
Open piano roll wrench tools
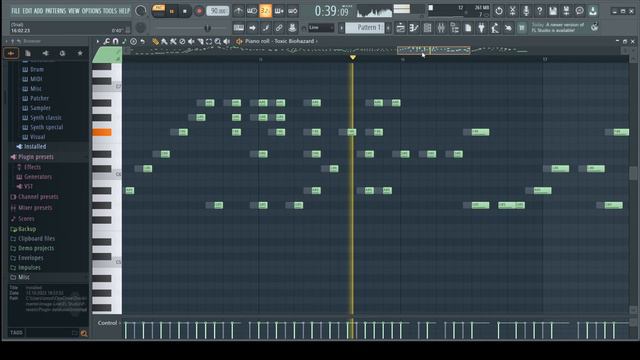(x=107, y=41)
